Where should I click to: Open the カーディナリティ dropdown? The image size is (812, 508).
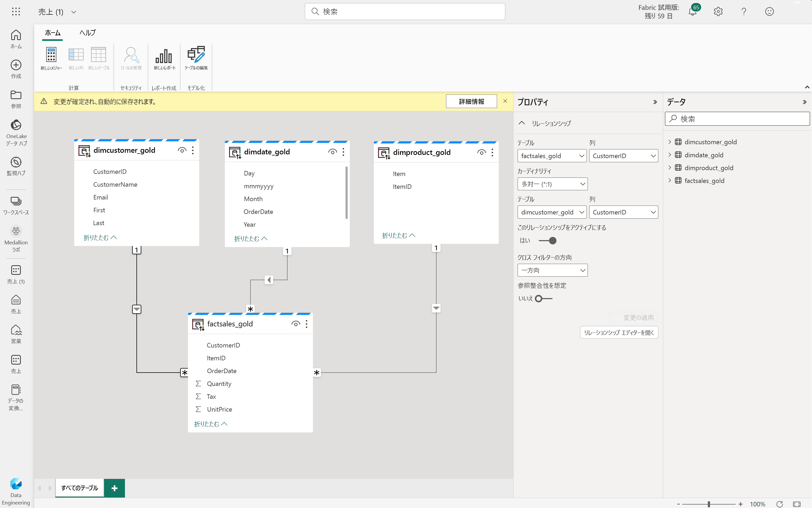click(x=552, y=184)
